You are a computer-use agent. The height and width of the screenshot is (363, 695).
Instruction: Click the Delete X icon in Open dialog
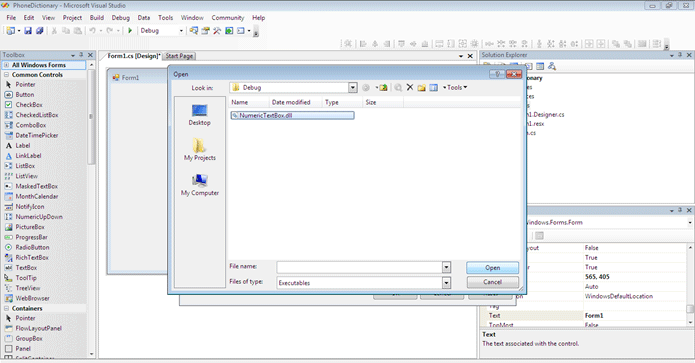pyautogui.click(x=410, y=87)
